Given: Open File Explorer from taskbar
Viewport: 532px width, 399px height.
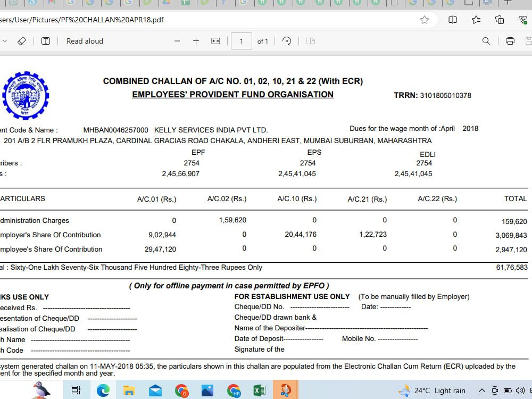Looking at the screenshot, I should [x=129, y=390].
